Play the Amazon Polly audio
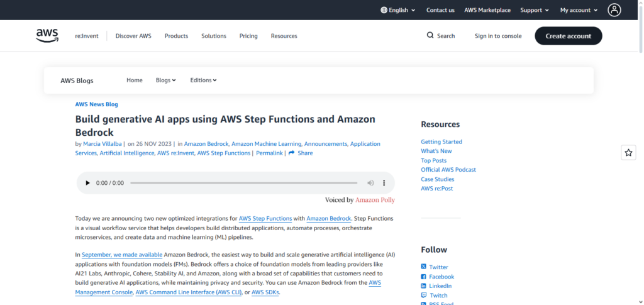The width and height of the screenshot is (644, 305). 87,183
